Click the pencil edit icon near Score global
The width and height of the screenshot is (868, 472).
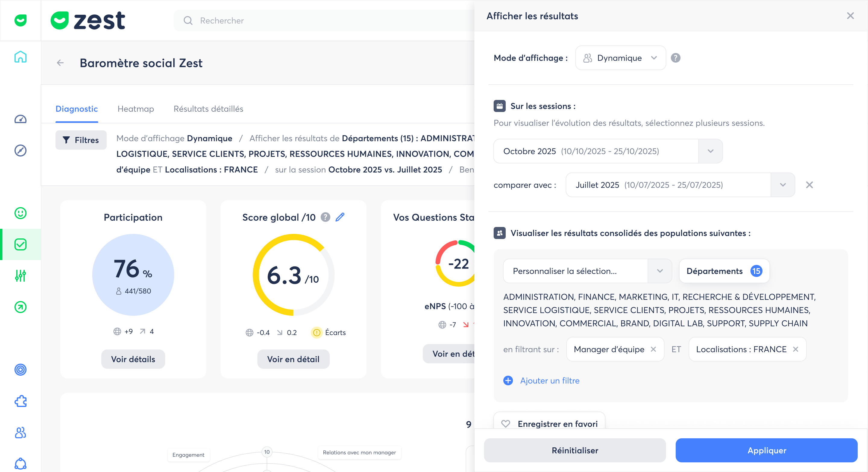point(340,217)
